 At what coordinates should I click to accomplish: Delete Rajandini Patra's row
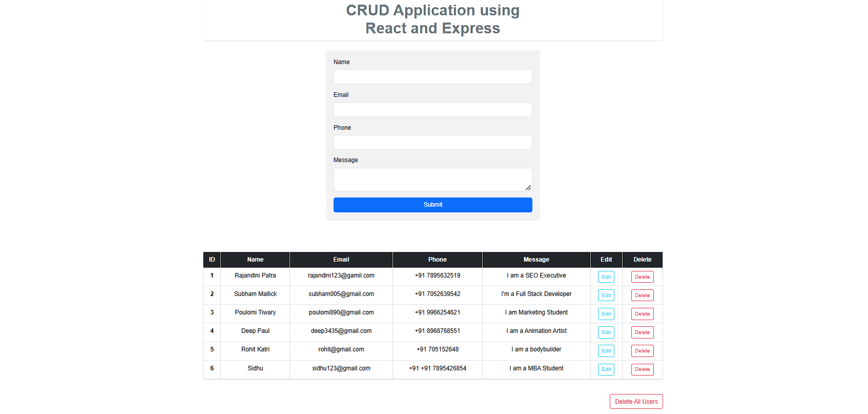click(642, 277)
